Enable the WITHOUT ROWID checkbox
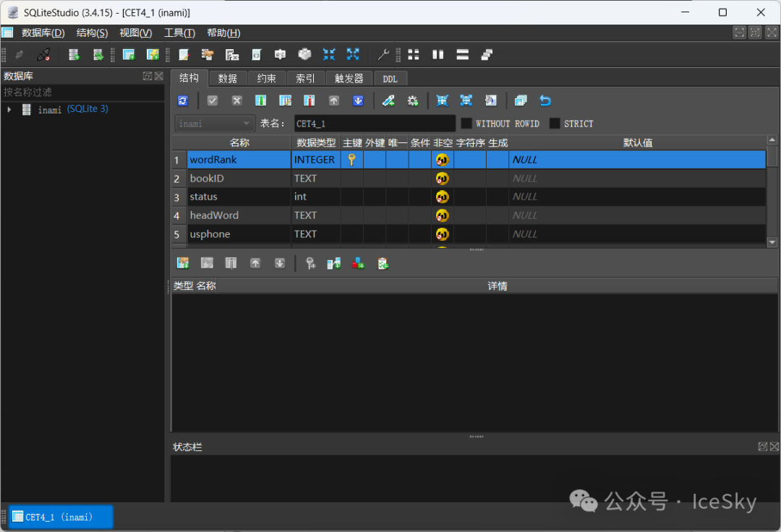The image size is (781, 532). (466, 124)
